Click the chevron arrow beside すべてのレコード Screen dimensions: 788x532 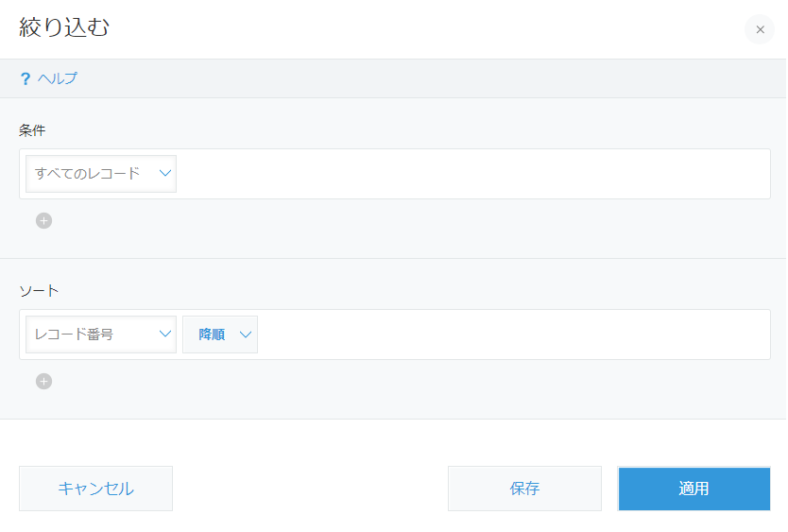click(165, 174)
